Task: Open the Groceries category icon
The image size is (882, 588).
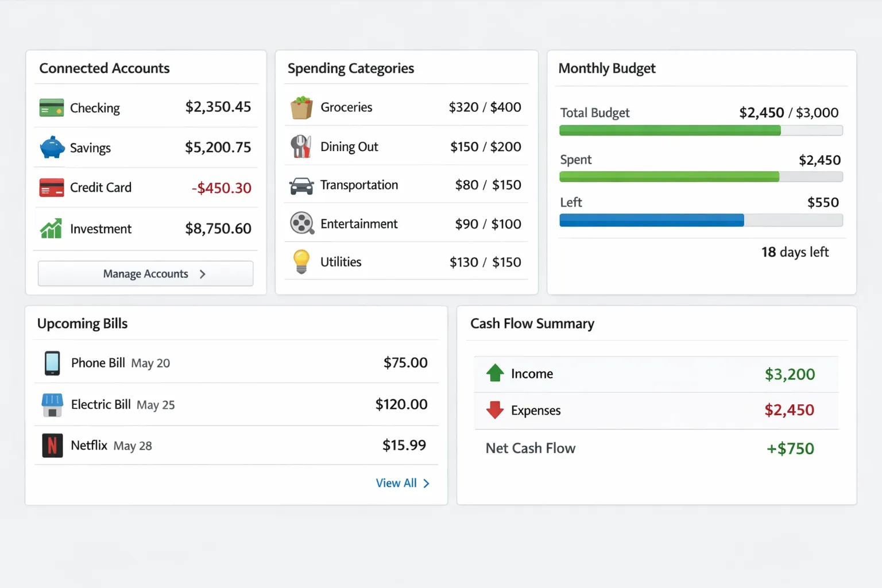Action: (x=301, y=107)
